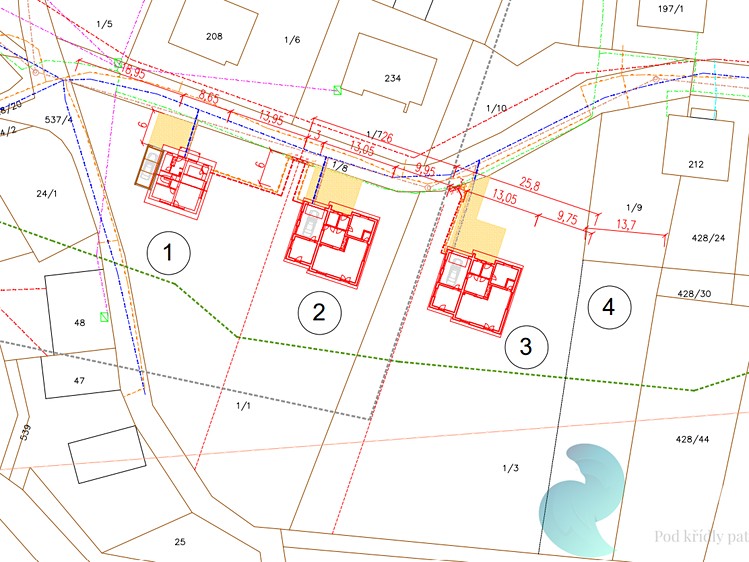
Task: Select parcel label 25
Action: click(x=180, y=541)
